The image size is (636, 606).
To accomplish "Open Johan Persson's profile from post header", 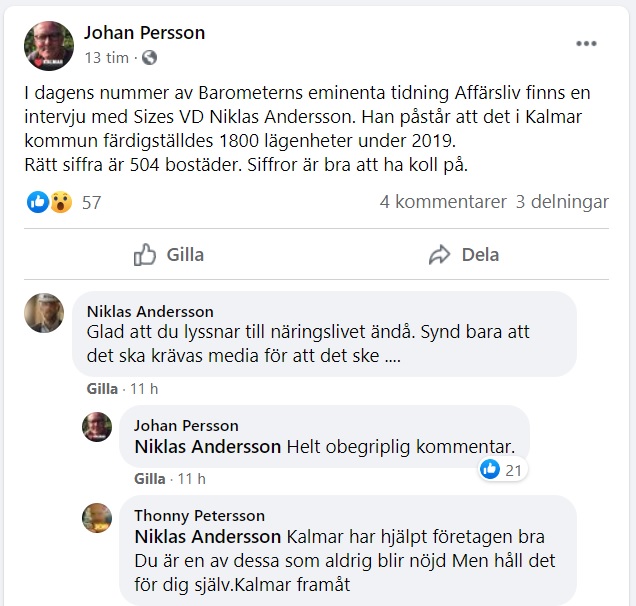I will 144,33.
